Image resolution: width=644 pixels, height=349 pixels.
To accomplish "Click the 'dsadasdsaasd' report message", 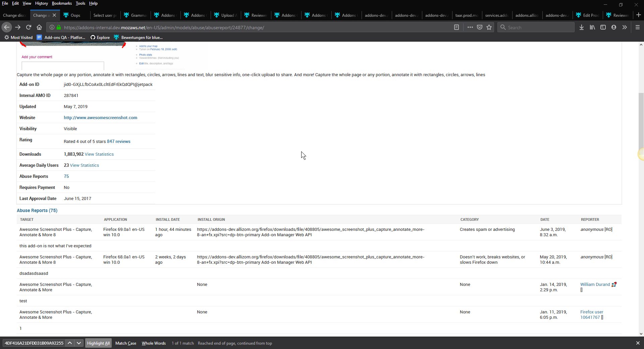I will 34,273.
